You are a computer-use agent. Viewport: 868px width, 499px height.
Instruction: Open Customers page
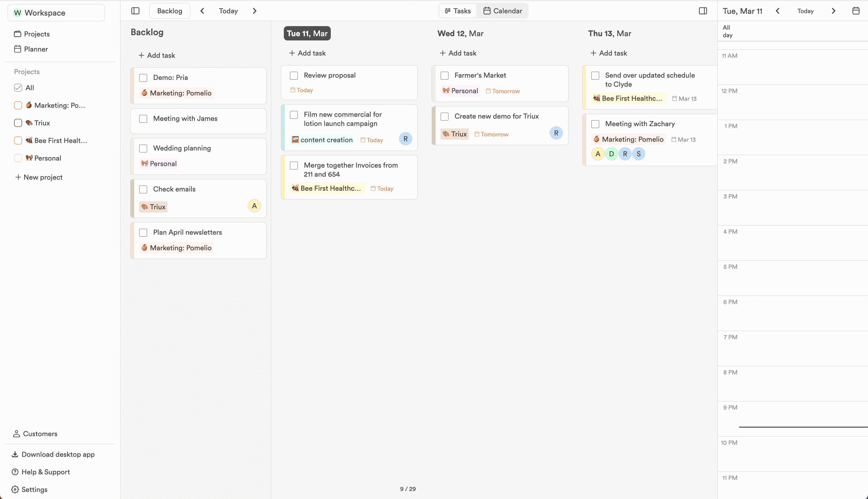(35, 433)
